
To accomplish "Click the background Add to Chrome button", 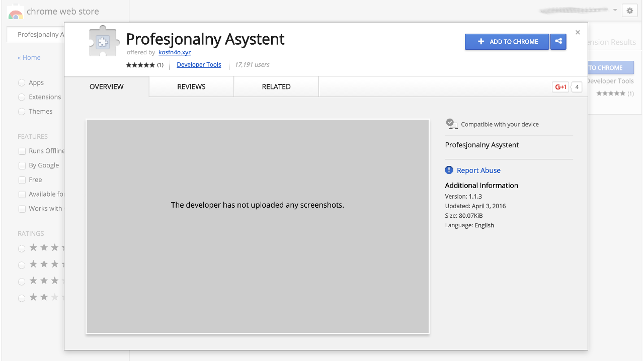I will pos(611,68).
